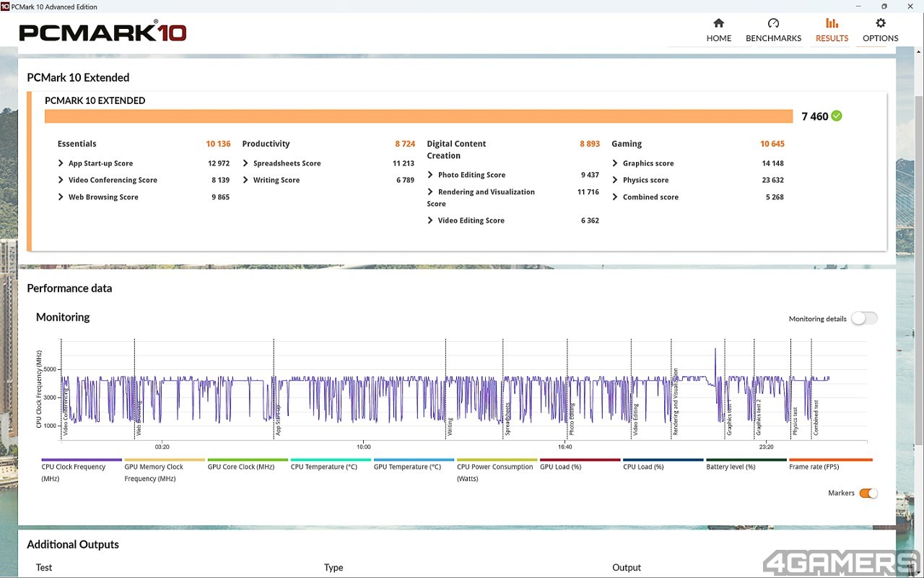Click the Combined test marker in chart
924x578 pixels.
click(x=816, y=418)
